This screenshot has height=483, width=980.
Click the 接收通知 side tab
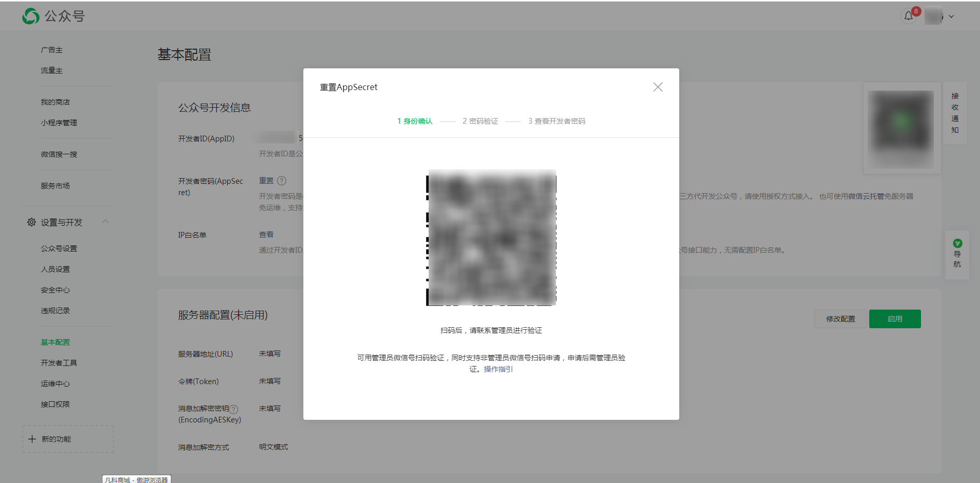click(x=955, y=113)
